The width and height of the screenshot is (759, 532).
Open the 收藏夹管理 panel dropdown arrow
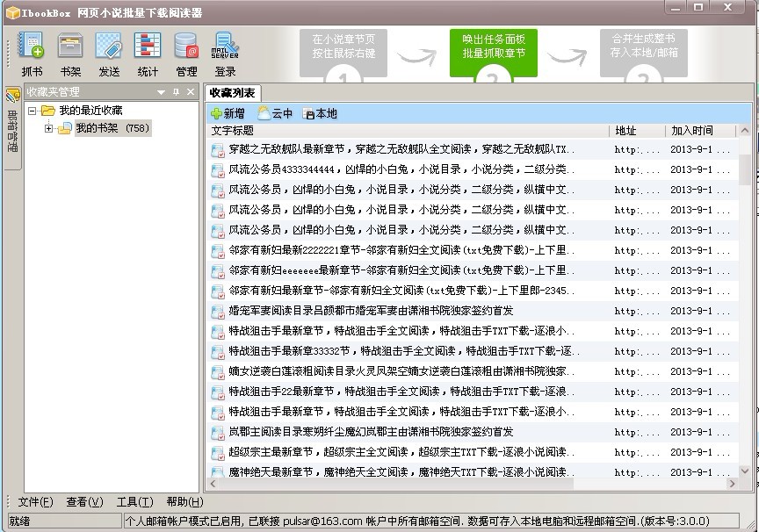(161, 90)
